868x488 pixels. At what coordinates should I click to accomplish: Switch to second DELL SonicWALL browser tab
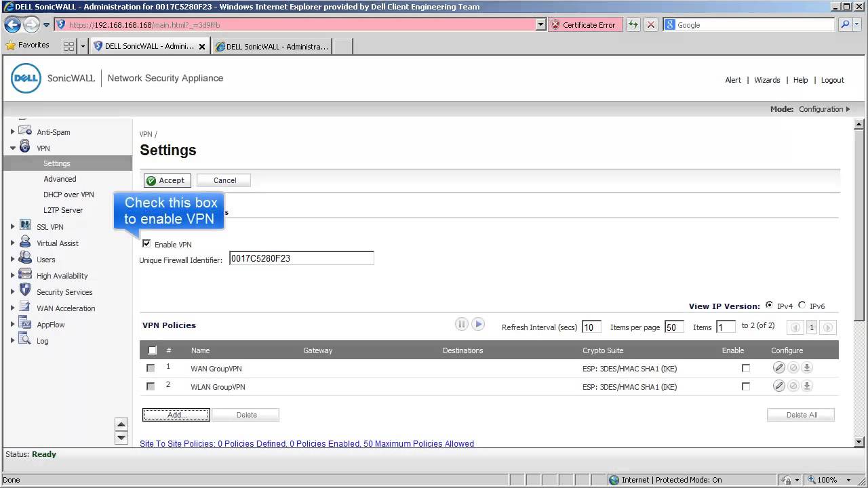tap(271, 46)
